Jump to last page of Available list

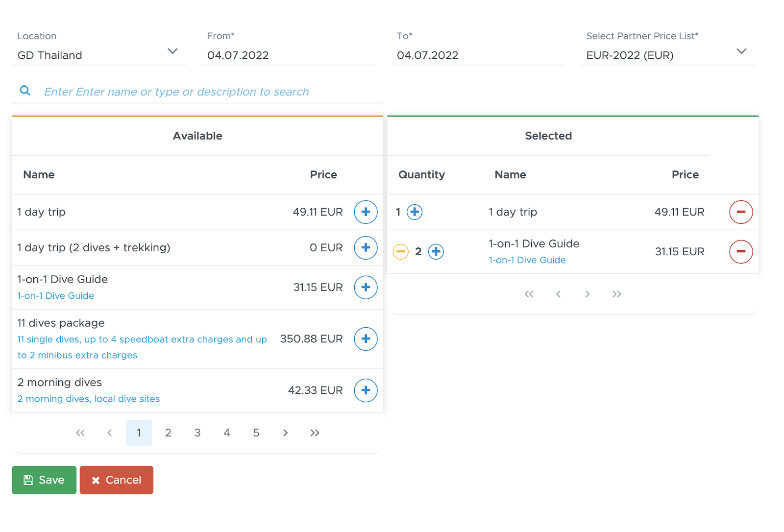click(x=315, y=433)
